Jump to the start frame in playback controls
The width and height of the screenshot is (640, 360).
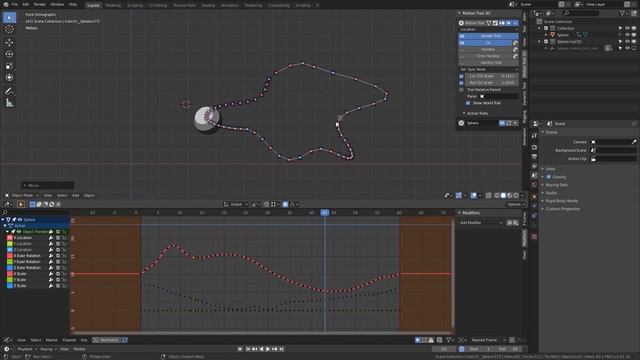coord(248,349)
